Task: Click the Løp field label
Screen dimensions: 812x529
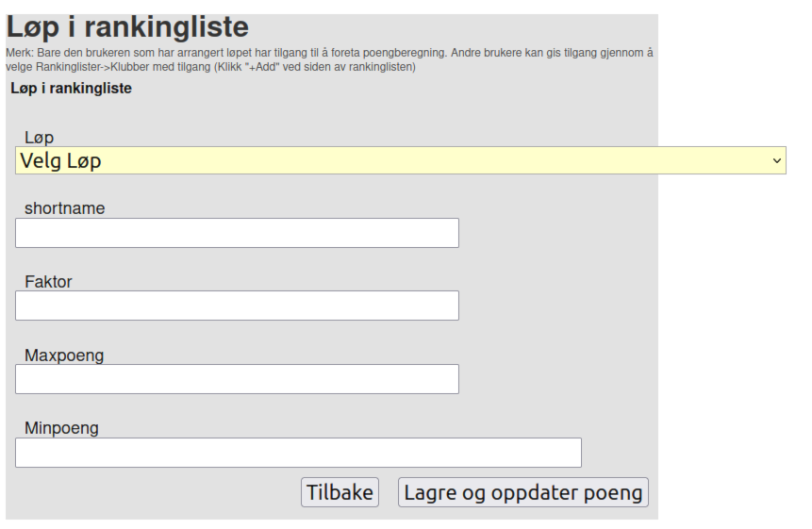Action: pos(39,138)
